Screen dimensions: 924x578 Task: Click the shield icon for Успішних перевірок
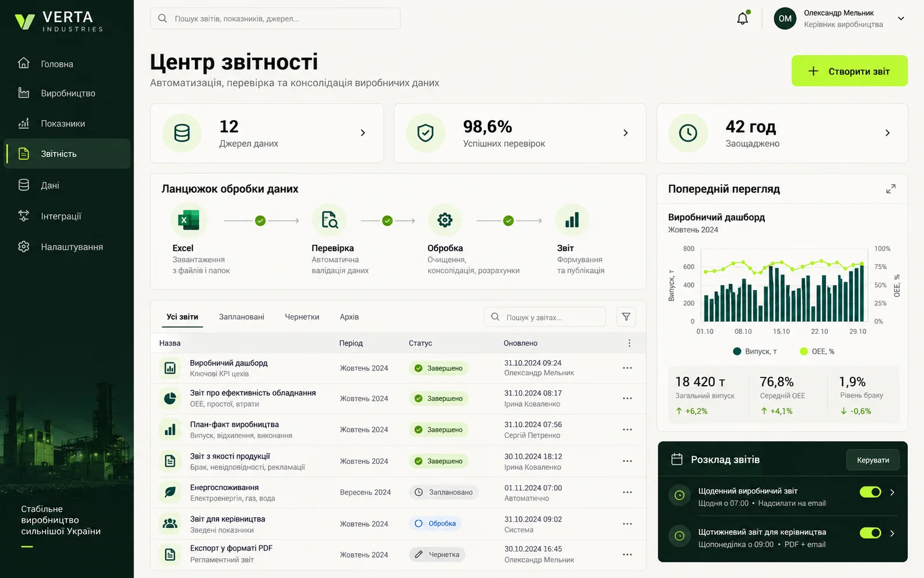point(426,133)
